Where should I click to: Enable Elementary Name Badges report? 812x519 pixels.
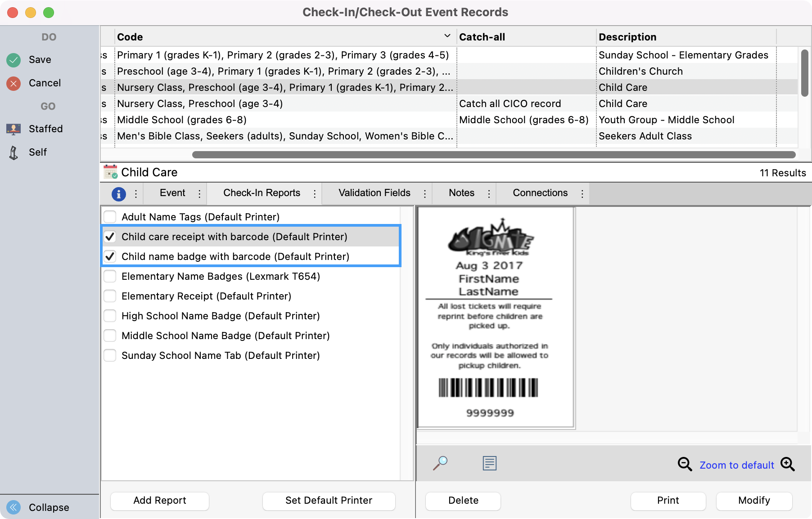pyautogui.click(x=109, y=276)
